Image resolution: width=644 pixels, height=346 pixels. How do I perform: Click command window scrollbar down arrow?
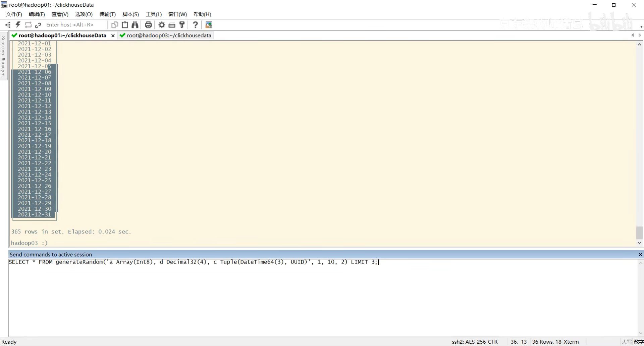coord(641,333)
